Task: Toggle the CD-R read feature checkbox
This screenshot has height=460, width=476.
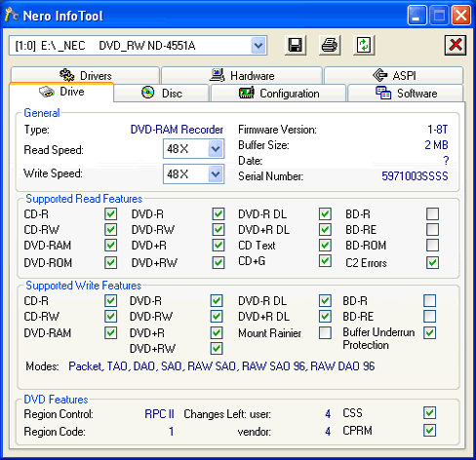Action: (x=110, y=214)
